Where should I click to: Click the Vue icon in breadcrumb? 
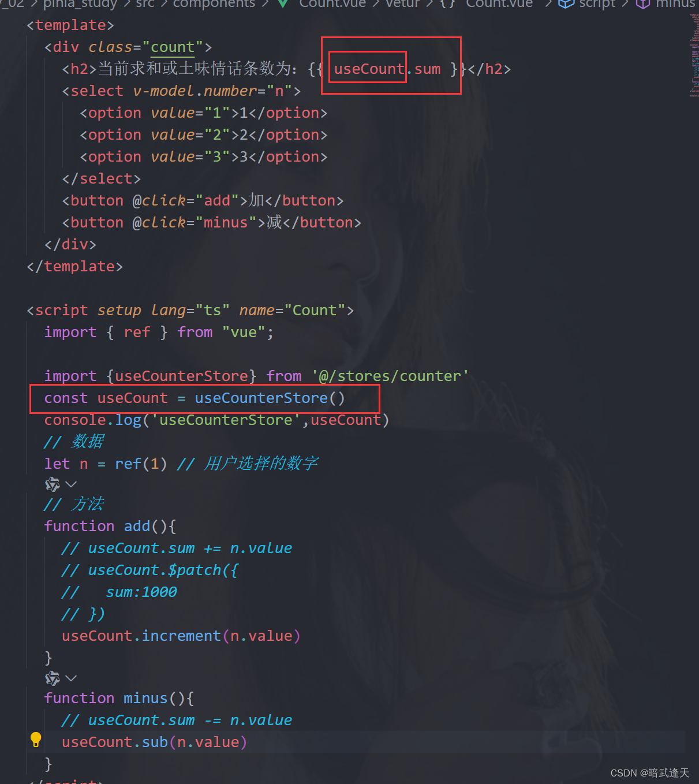pyautogui.click(x=283, y=3)
